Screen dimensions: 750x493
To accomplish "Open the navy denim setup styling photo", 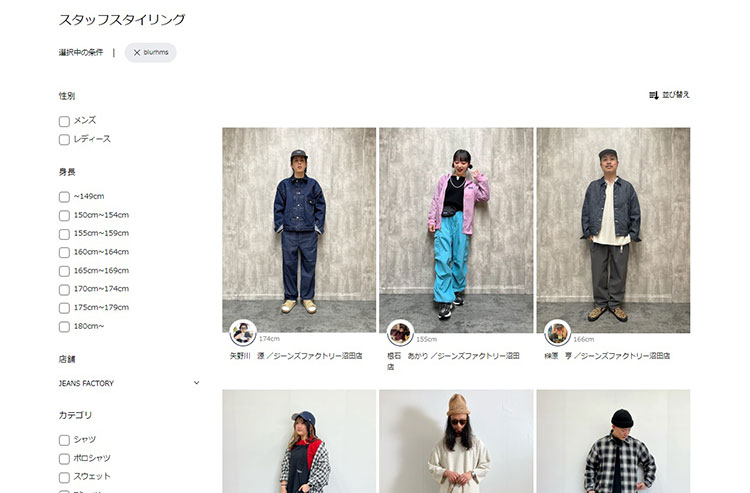I will 299,230.
